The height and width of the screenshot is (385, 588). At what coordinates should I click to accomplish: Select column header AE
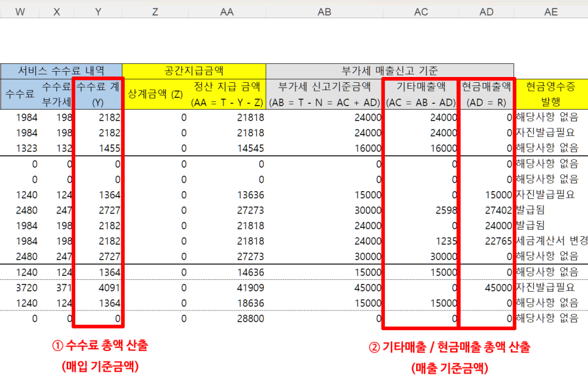pyautogui.click(x=551, y=12)
